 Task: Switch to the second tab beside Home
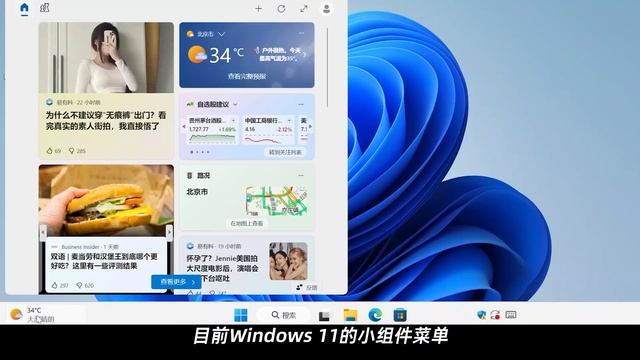tap(44, 8)
